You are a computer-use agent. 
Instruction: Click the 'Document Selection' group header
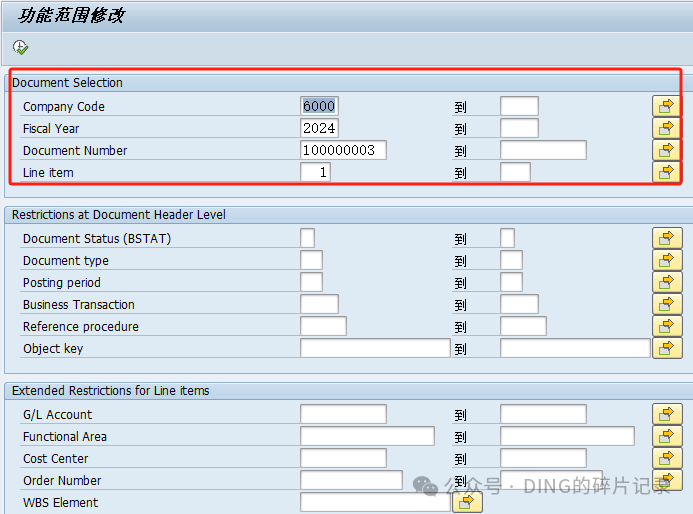[x=67, y=83]
